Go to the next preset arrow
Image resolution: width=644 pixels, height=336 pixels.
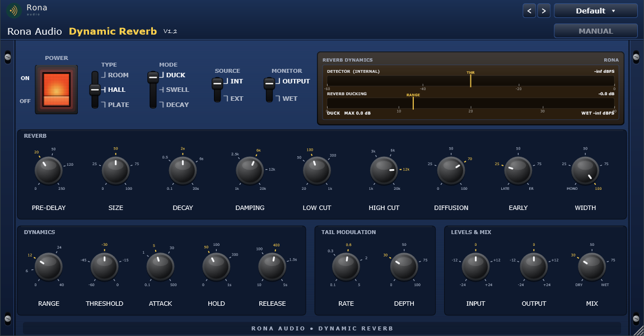(544, 11)
